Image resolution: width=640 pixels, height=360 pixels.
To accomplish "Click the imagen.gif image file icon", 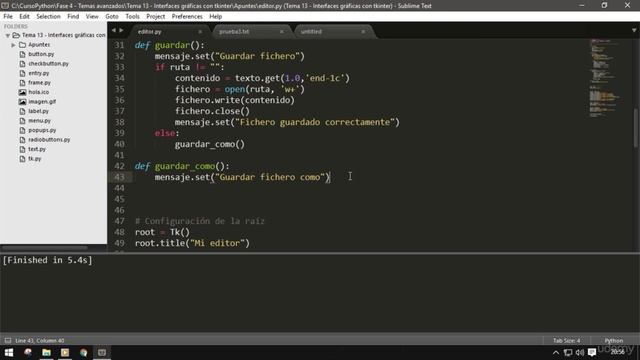I will coord(22,102).
